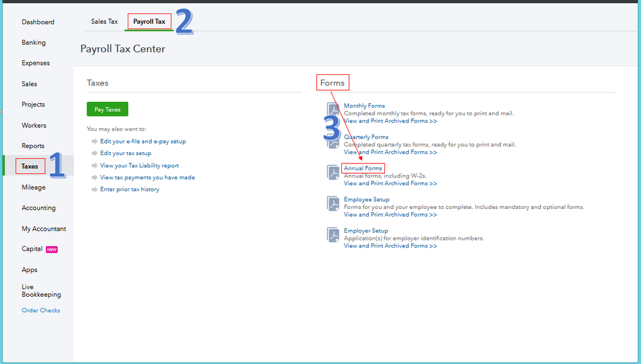Click 'You may also want to:' text
Image resolution: width=641 pixels, height=364 pixels.
tap(116, 129)
